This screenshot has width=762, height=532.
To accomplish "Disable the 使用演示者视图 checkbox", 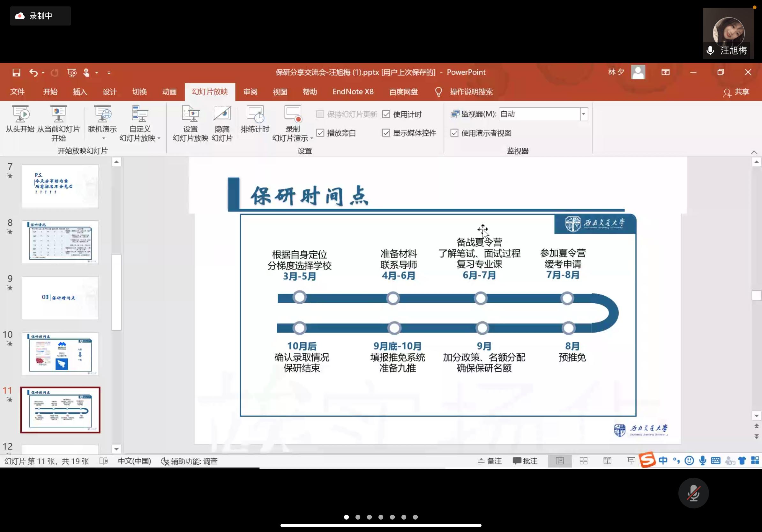I will (x=454, y=133).
